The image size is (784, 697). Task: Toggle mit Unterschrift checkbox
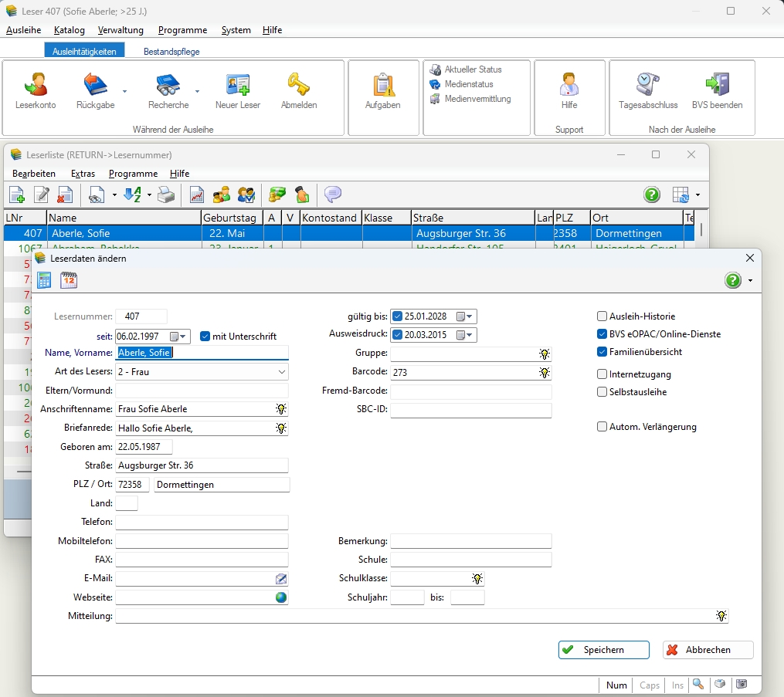(205, 337)
